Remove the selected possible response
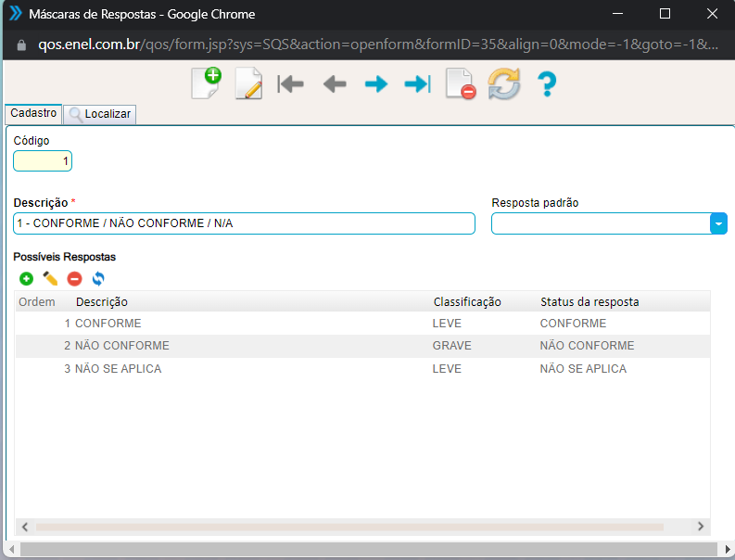 pyautogui.click(x=74, y=278)
